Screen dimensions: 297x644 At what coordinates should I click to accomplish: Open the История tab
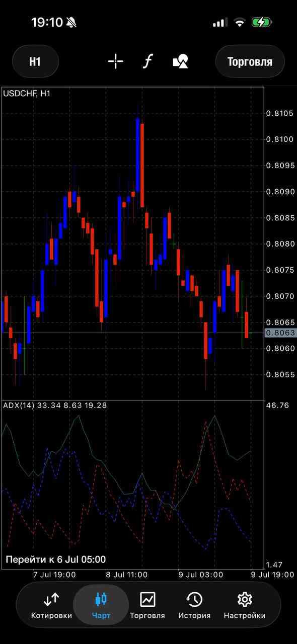tap(194, 605)
